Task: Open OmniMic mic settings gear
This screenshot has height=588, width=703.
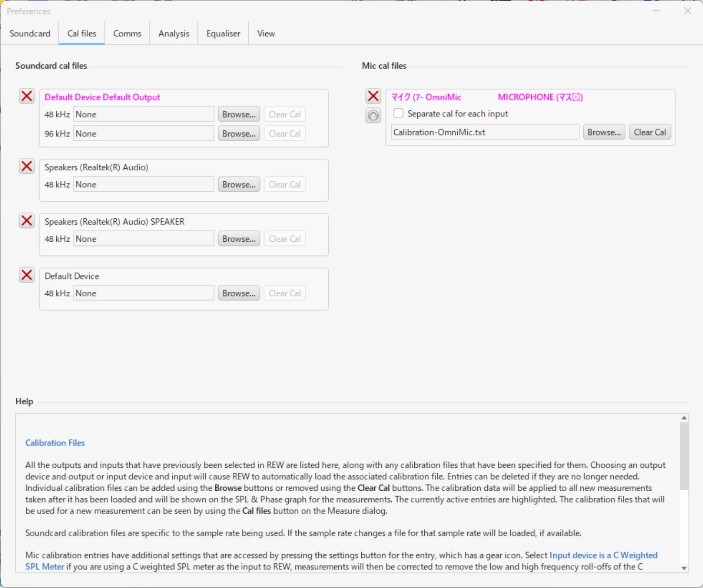Action: (373, 115)
